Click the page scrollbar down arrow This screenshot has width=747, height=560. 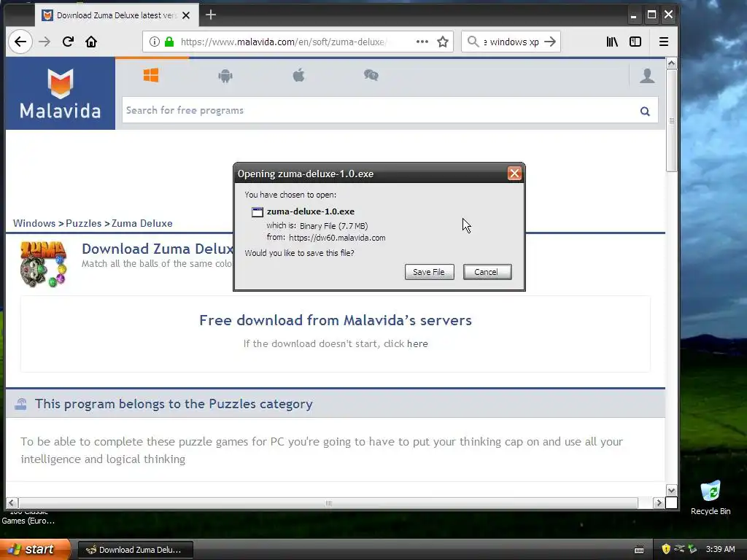tap(671, 491)
